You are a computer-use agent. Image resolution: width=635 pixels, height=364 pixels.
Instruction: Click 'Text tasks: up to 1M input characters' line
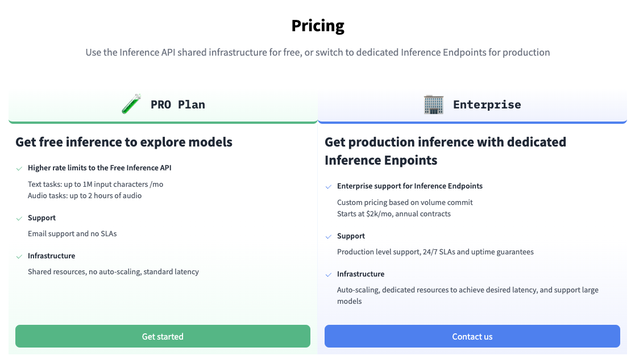tap(96, 184)
